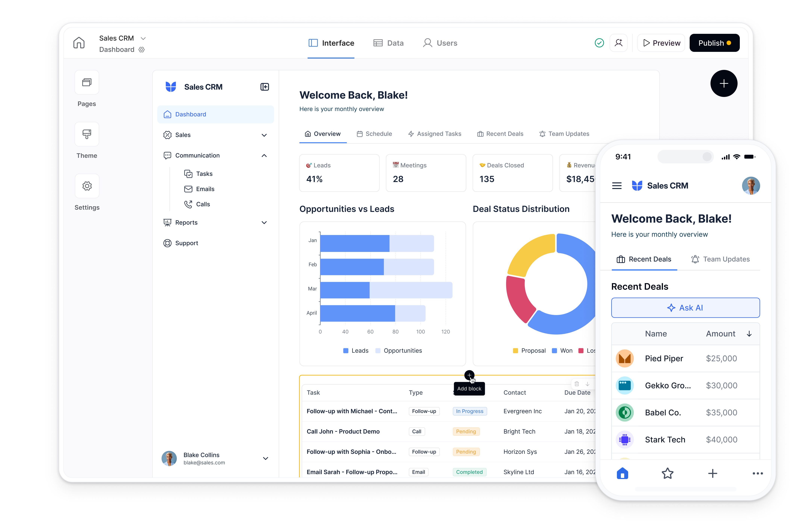Open the invite user icon button

click(x=618, y=43)
